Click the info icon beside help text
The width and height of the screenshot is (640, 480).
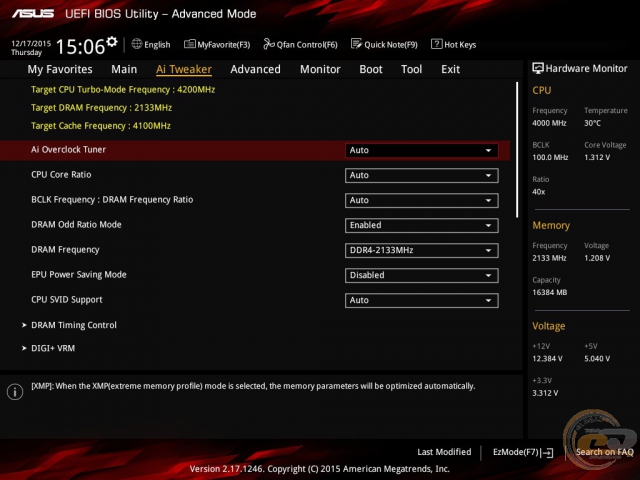(15, 392)
